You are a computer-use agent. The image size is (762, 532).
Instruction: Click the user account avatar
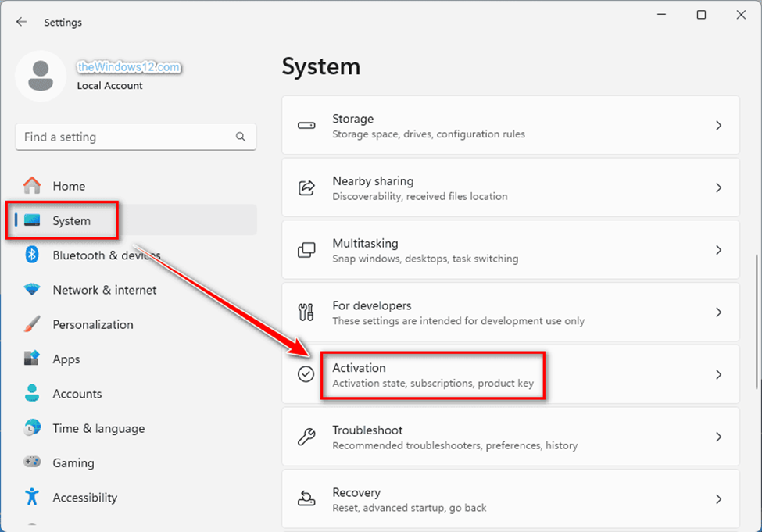pos(41,77)
